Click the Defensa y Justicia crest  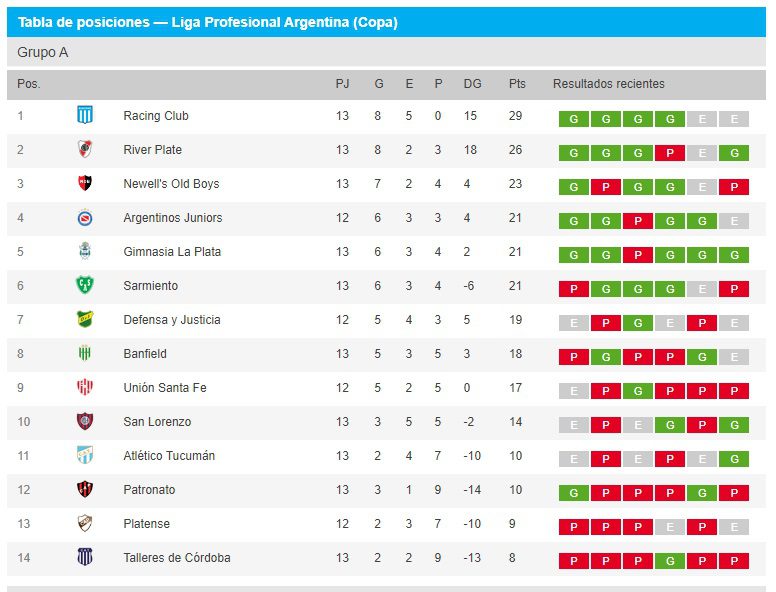point(85,320)
